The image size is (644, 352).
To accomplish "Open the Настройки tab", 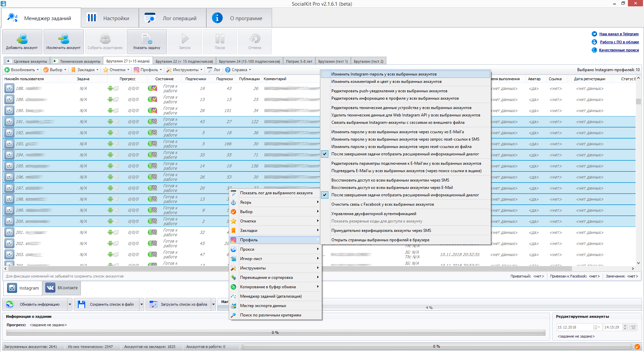I will point(110,18).
